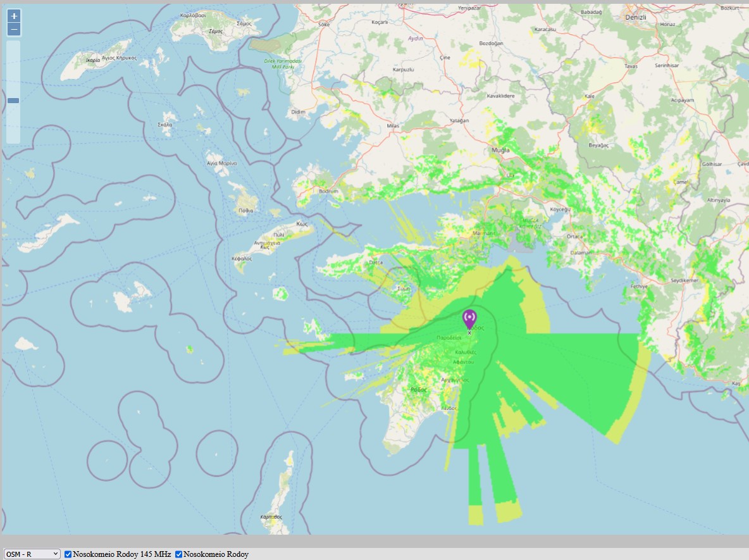This screenshot has width=749, height=560.
Task: Click the Milas town label
Action: 393,126
